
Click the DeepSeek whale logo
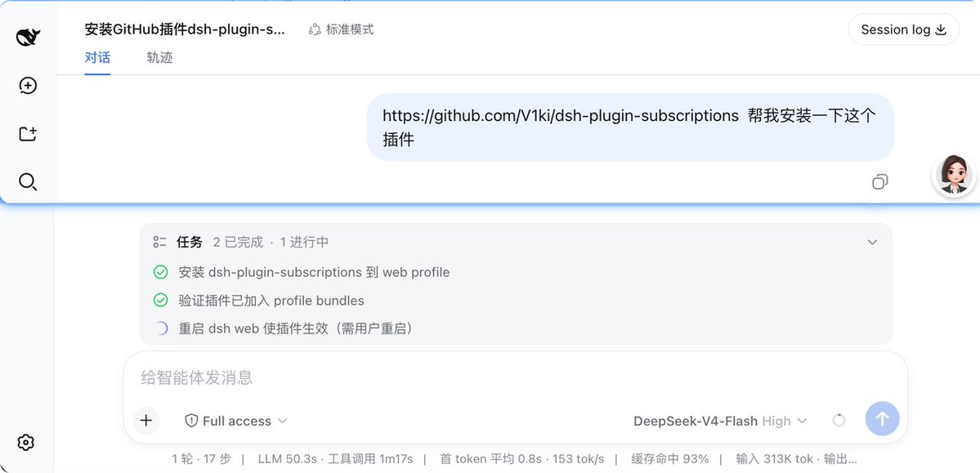coord(28,38)
